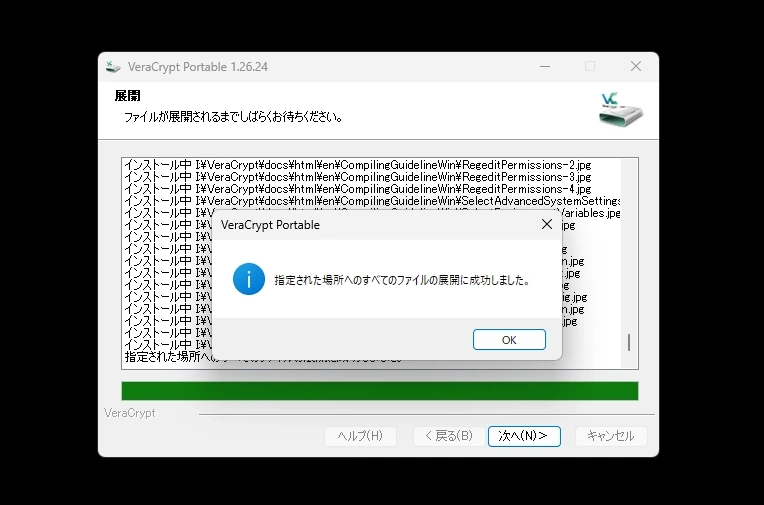
Task: Click the VeraCrypt title bar app icon
Action: (113, 67)
